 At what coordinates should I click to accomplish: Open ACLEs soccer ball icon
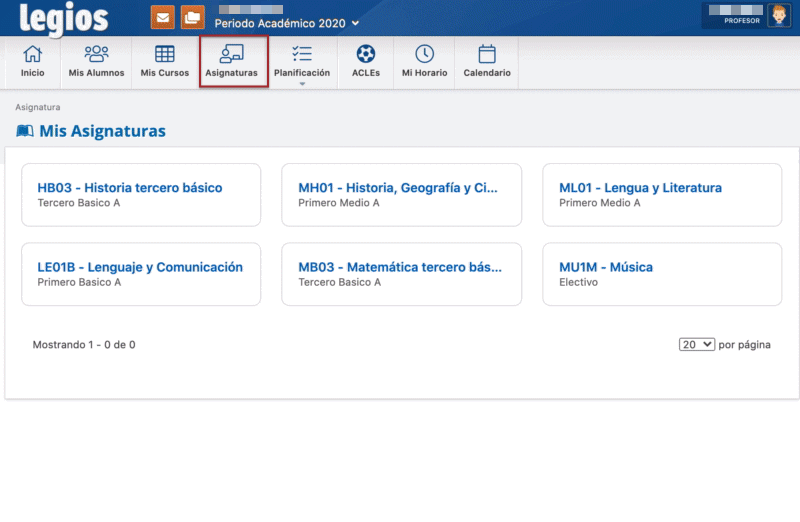tap(366, 54)
